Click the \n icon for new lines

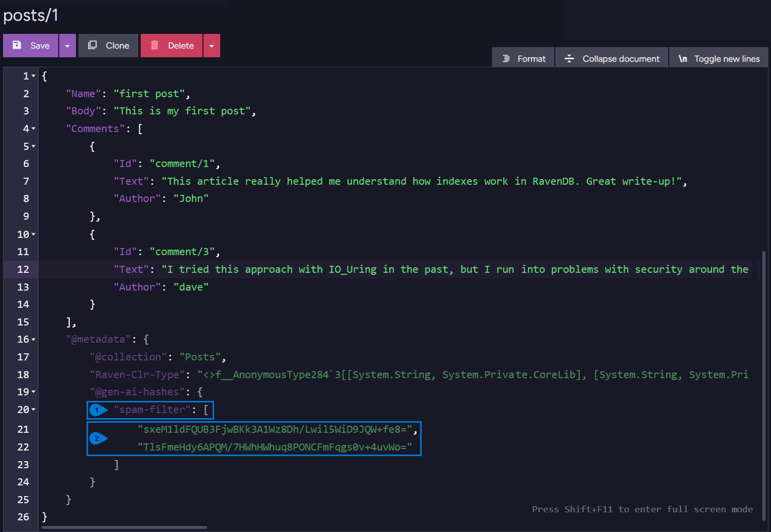(x=683, y=58)
